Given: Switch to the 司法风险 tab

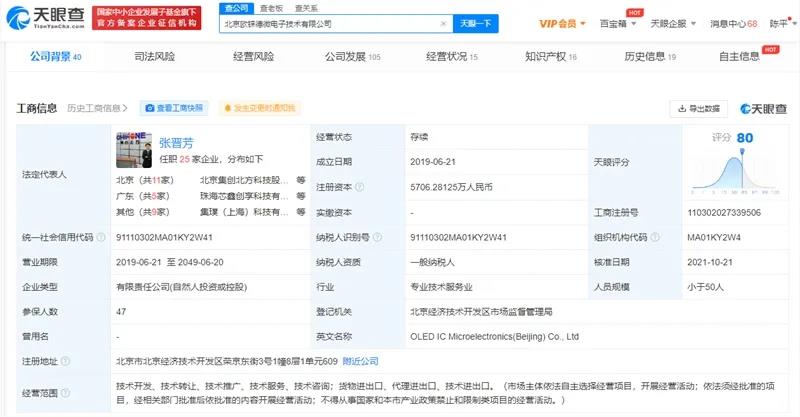Looking at the screenshot, I should [153, 57].
